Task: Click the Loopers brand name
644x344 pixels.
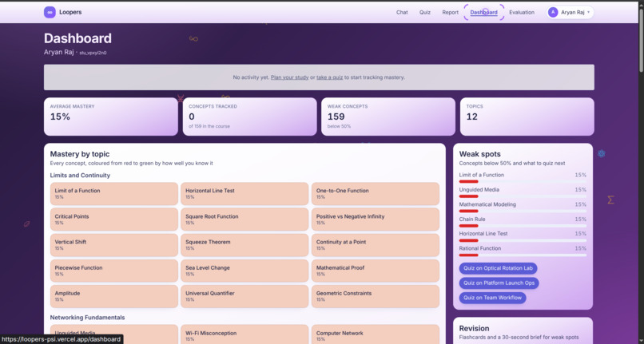Action: [x=70, y=12]
